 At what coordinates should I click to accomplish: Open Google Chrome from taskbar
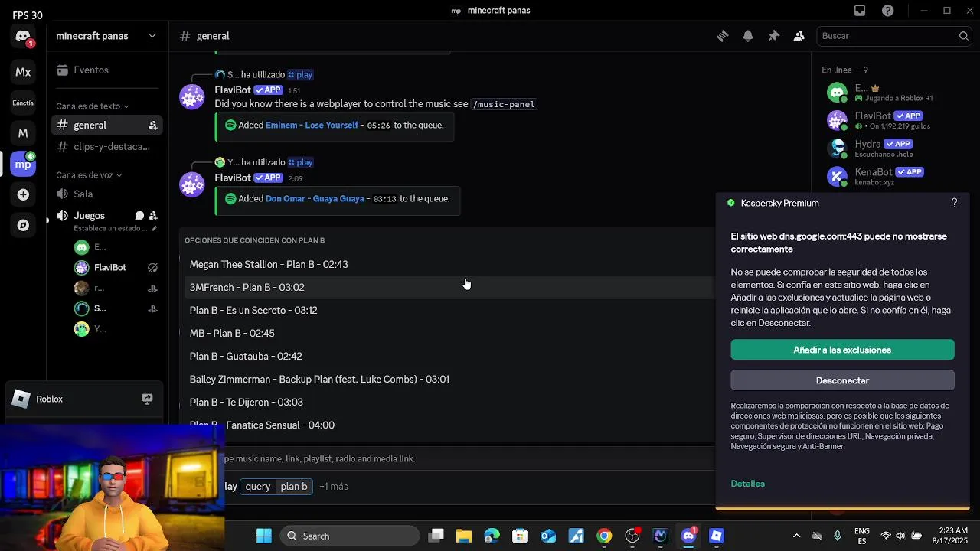(x=604, y=536)
